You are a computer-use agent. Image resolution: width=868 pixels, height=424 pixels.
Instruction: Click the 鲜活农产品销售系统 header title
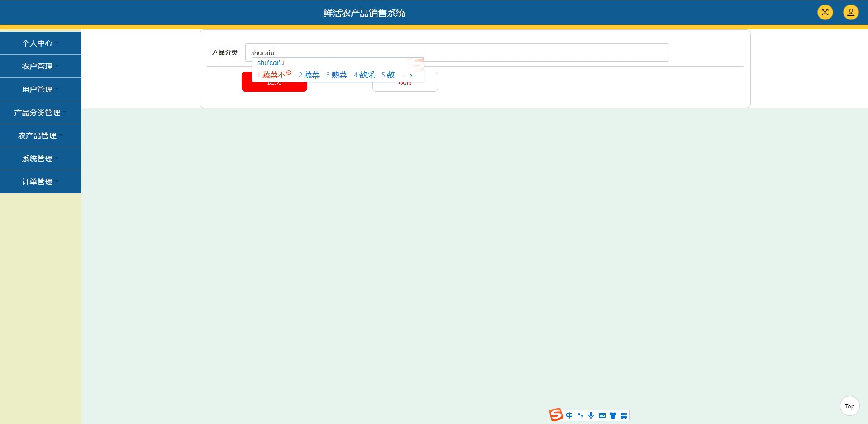pos(364,13)
